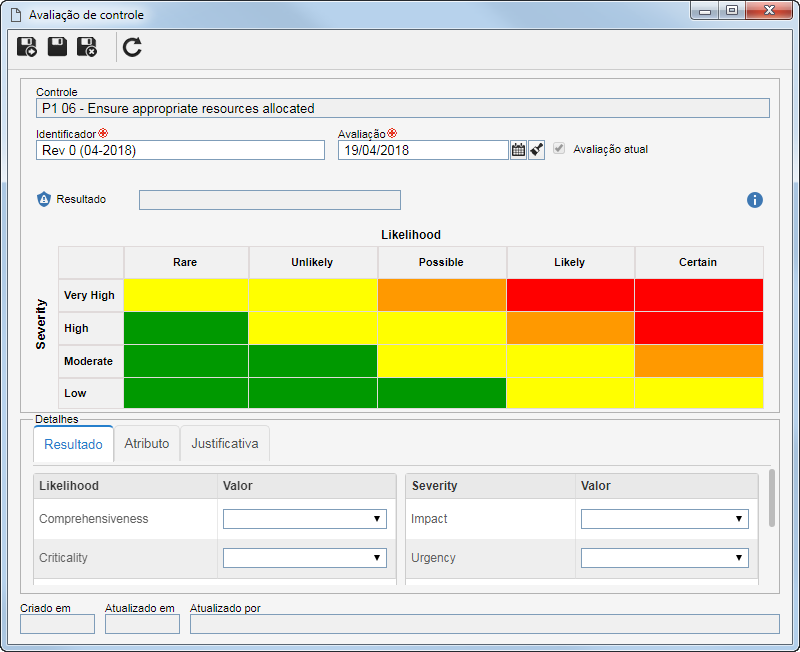The height and width of the screenshot is (652, 800).
Task: Click the Avaliação date input field
Action: 423,150
